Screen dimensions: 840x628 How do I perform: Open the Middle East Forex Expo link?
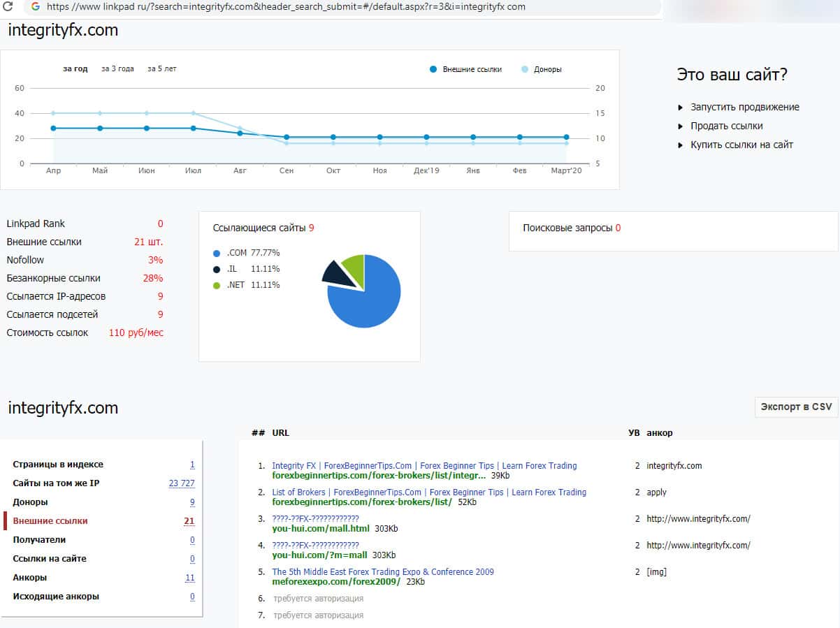pyautogui.click(x=382, y=571)
